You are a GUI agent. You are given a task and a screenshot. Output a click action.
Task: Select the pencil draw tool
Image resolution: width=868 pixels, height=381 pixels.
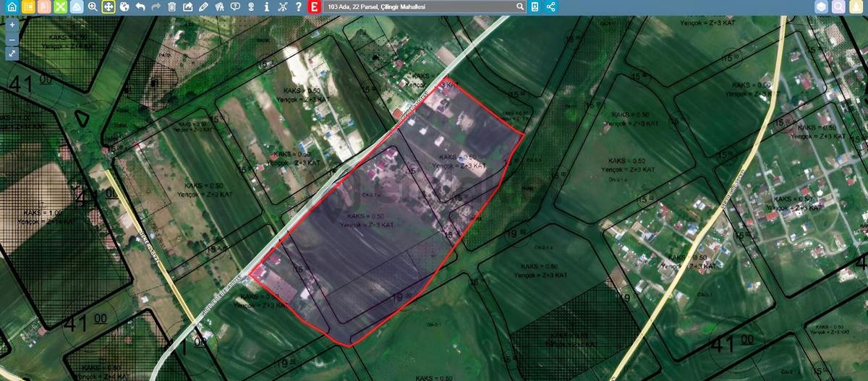click(x=203, y=7)
